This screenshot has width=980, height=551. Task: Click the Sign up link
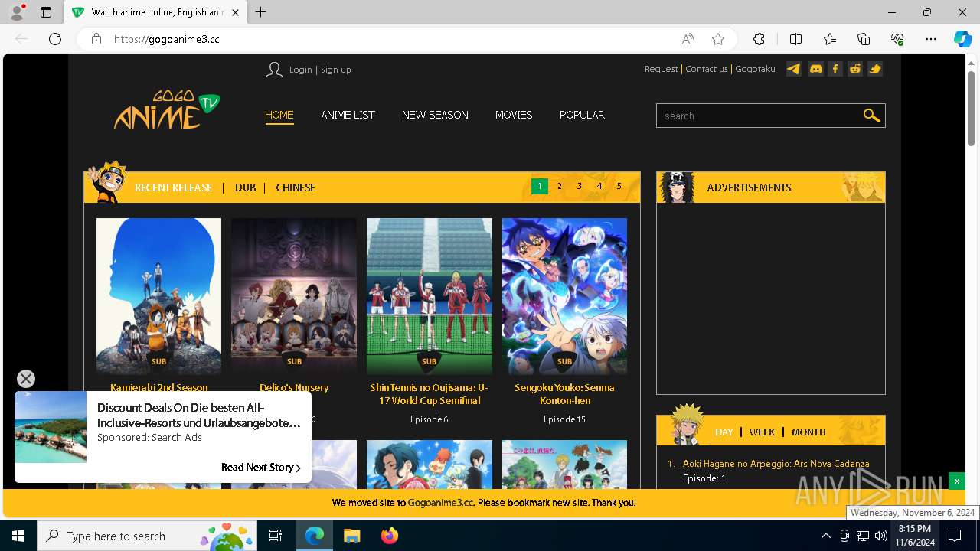point(335,70)
